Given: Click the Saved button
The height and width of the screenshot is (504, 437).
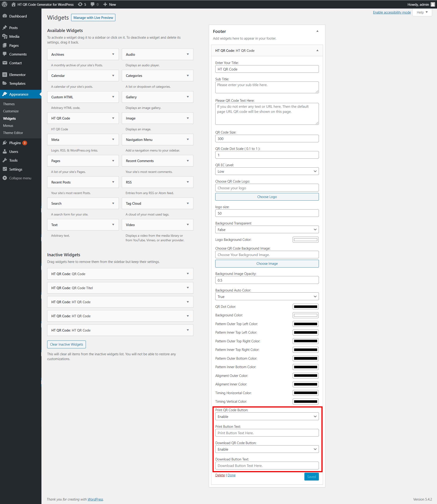Looking at the screenshot, I should (312, 477).
